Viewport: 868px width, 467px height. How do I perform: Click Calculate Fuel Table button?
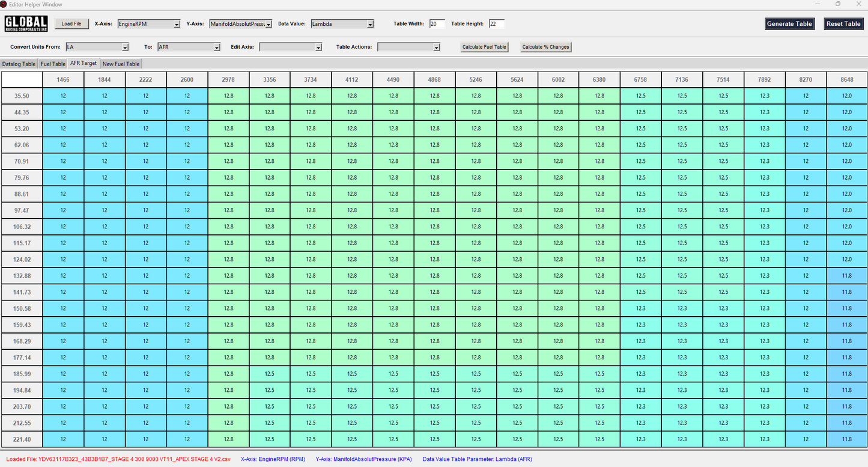tap(484, 47)
